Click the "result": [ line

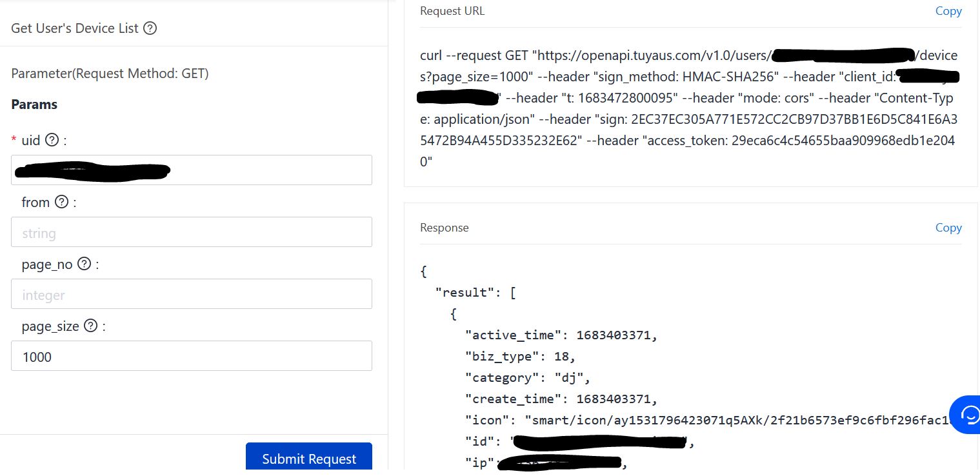[x=475, y=293]
